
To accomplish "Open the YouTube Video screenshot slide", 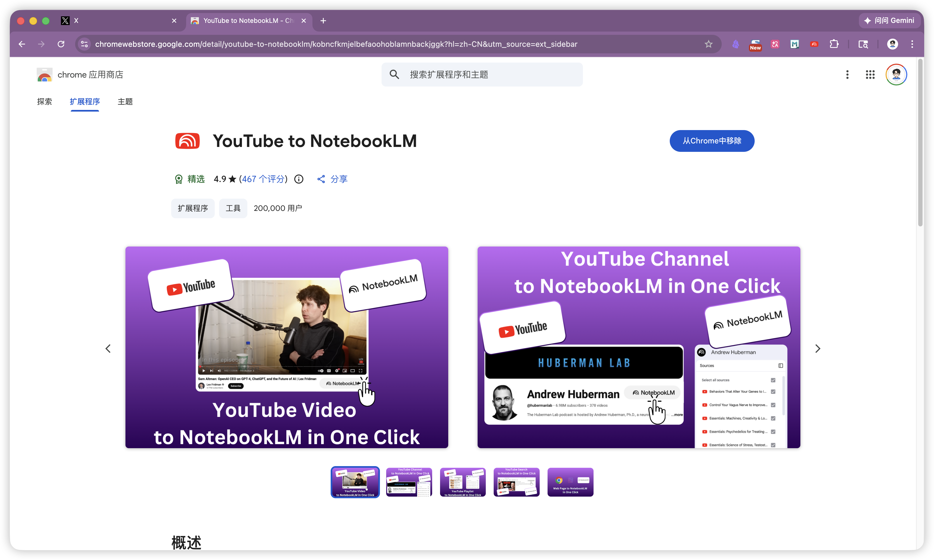I will coord(286,347).
